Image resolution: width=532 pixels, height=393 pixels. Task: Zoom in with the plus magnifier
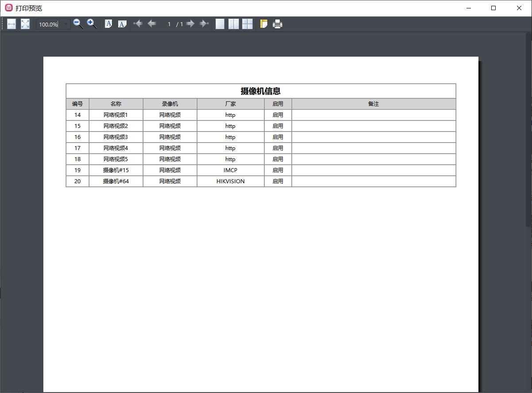point(92,24)
